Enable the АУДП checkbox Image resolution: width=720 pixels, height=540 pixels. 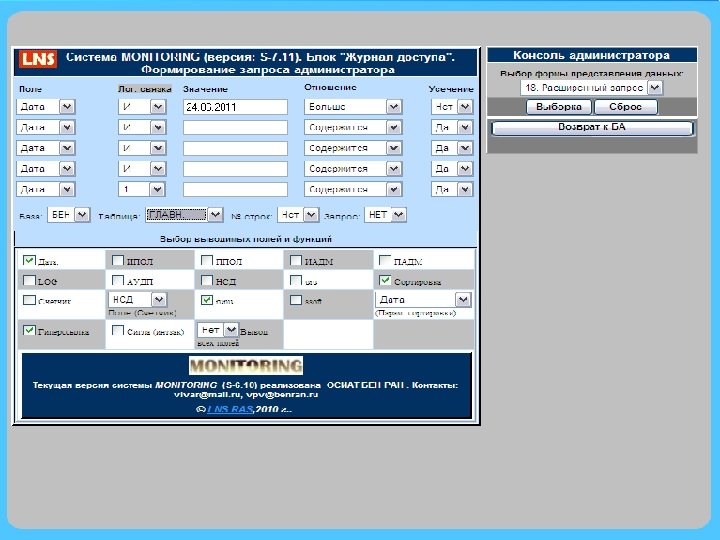click(x=118, y=280)
